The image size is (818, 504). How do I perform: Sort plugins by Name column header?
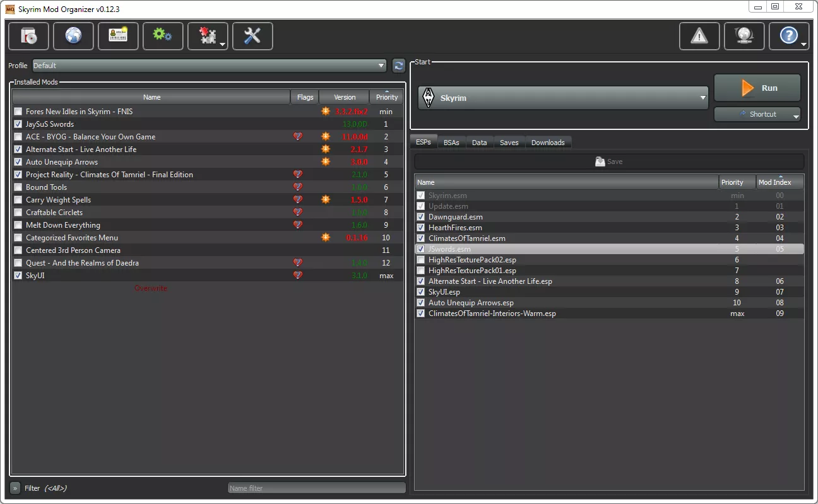(567, 182)
